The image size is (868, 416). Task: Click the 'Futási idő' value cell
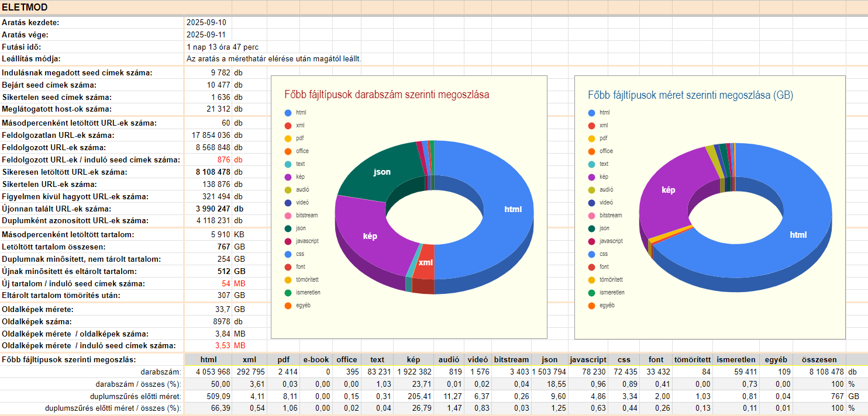[x=223, y=47]
